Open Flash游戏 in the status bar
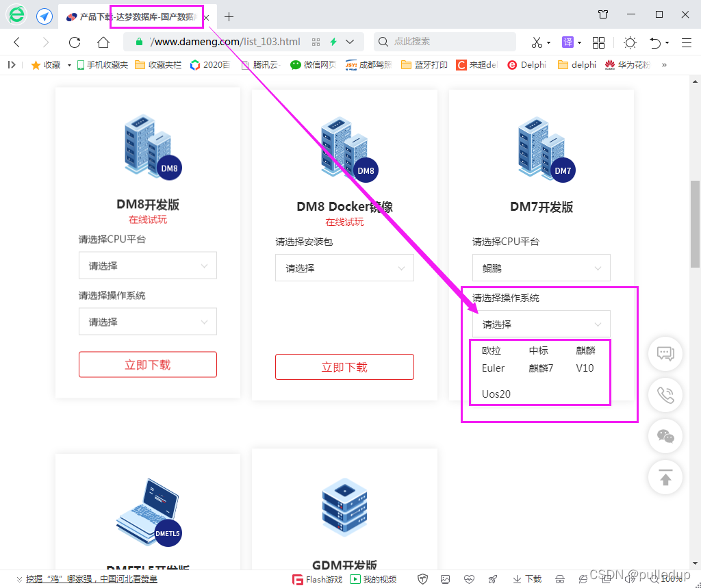This screenshot has height=588, width=701. coord(317,580)
